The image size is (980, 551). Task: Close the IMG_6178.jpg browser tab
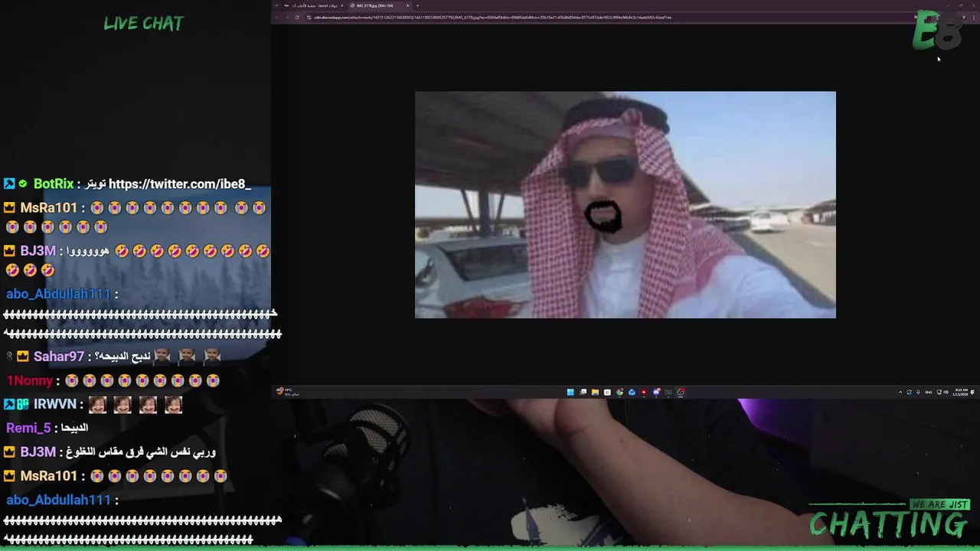pos(408,5)
